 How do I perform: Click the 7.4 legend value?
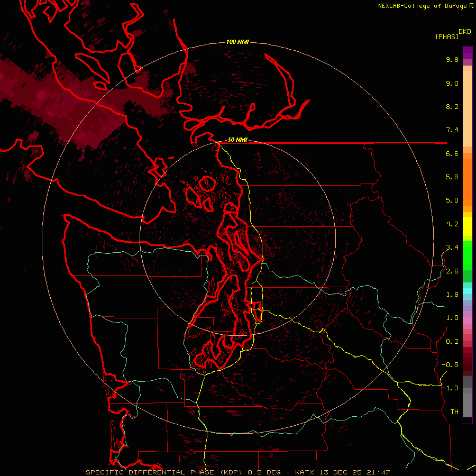(x=452, y=130)
